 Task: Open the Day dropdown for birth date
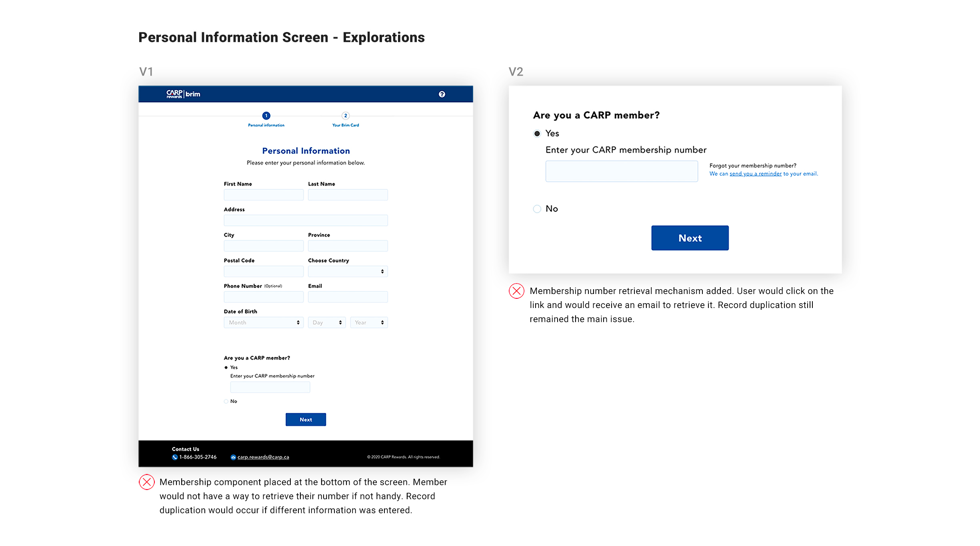(327, 322)
